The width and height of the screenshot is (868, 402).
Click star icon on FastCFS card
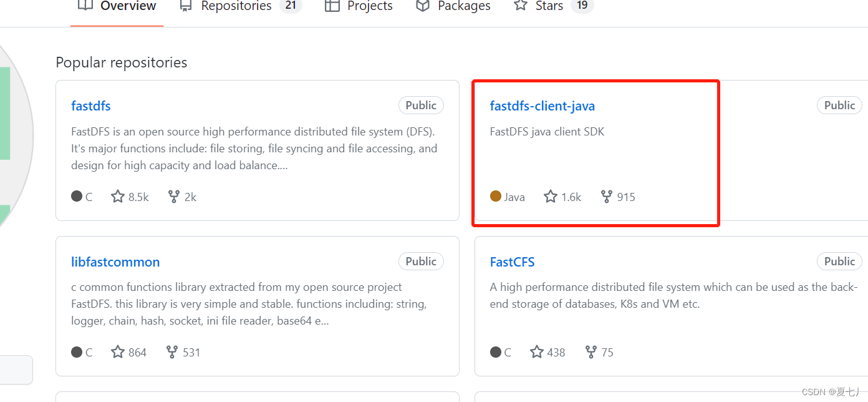point(537,352)
